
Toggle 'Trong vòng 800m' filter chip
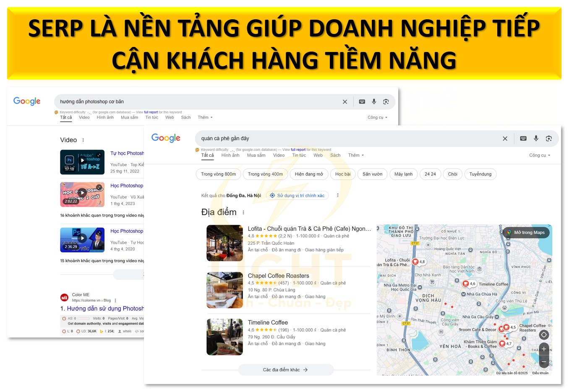[x=218, y=174]
